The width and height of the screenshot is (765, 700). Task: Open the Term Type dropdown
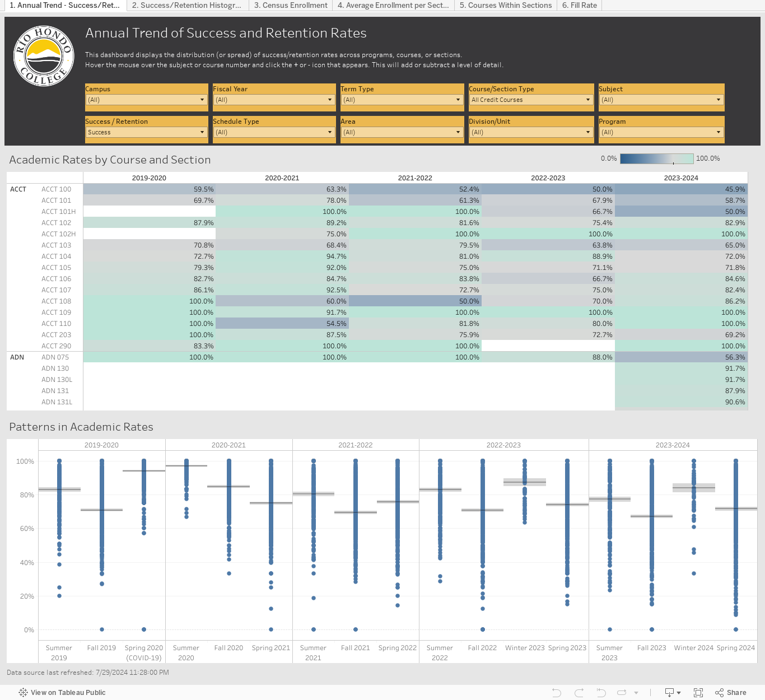pyautogui.click(x=402, y=100)
